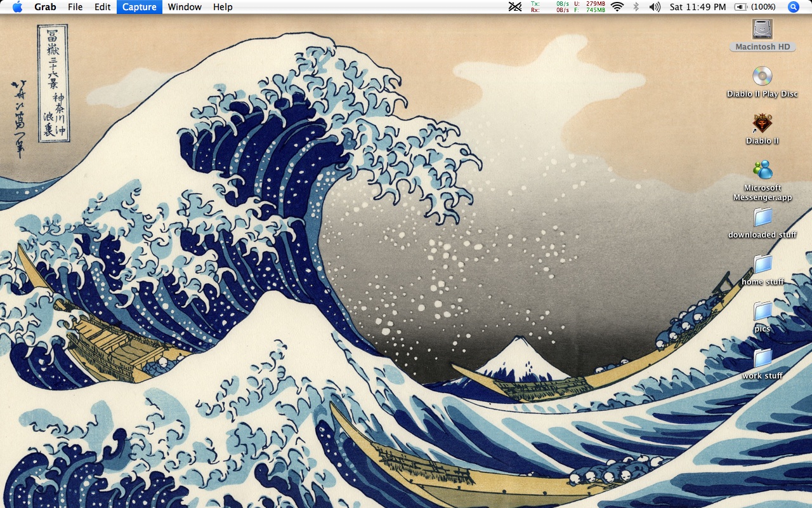The width and height of the screenshot is (812, 508).
Task: Click the Tx/Rx network stats readout
Action: [x=549, y=7]
